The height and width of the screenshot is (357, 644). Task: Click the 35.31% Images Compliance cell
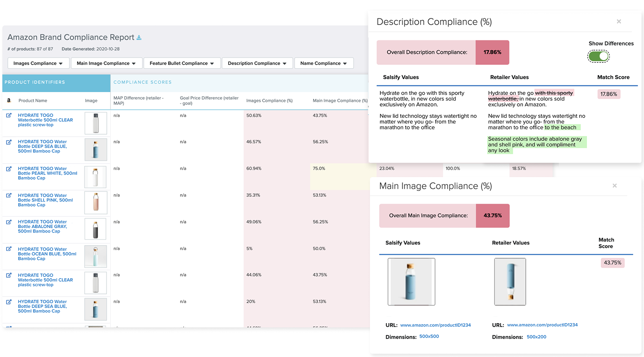(277, 203)
